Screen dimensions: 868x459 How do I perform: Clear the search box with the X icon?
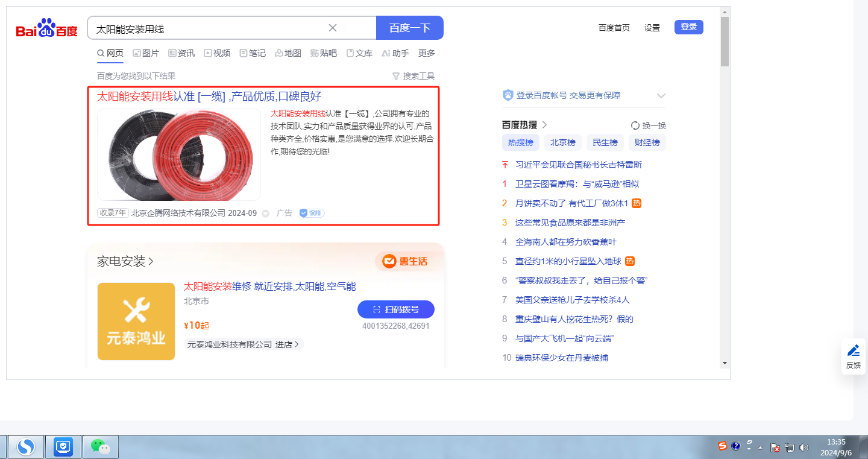tap(332, 28)
